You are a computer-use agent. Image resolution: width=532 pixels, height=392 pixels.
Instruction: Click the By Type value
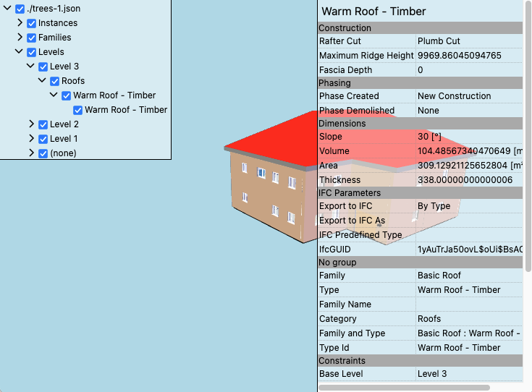[434, 206]
